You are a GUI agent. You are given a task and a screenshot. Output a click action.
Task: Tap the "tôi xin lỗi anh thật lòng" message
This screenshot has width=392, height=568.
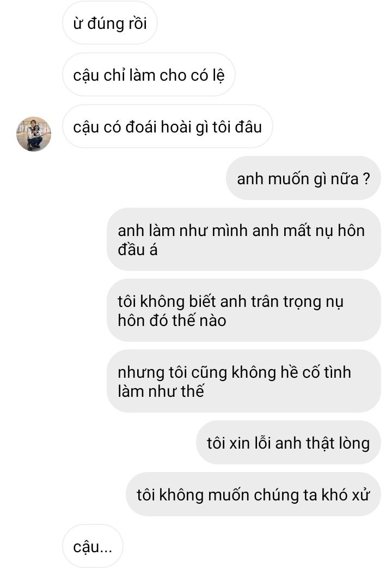pyautogui.click(x=288, y=443)
